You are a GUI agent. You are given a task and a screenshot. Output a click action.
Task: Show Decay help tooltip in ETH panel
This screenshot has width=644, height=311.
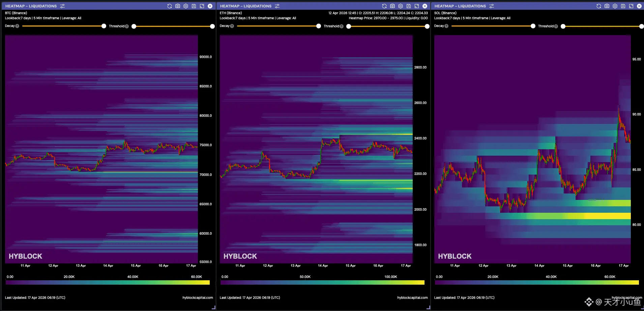point(232,26)
